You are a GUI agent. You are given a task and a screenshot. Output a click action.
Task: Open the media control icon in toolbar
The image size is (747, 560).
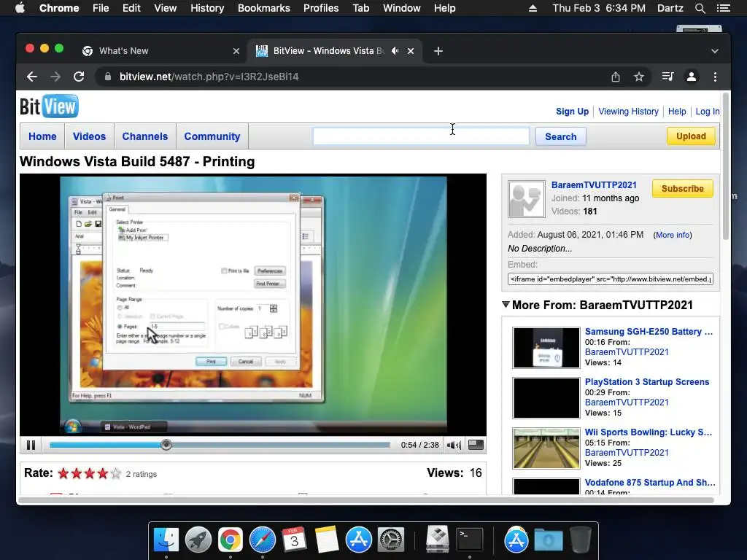[x=667, y=77]
